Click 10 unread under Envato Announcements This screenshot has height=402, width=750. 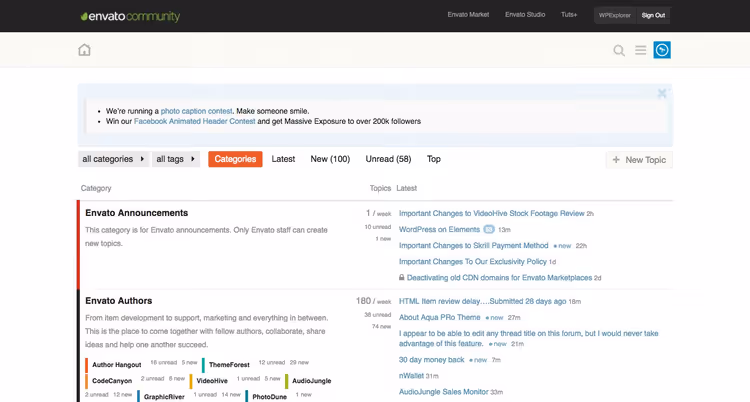click(x=377, y=227)
